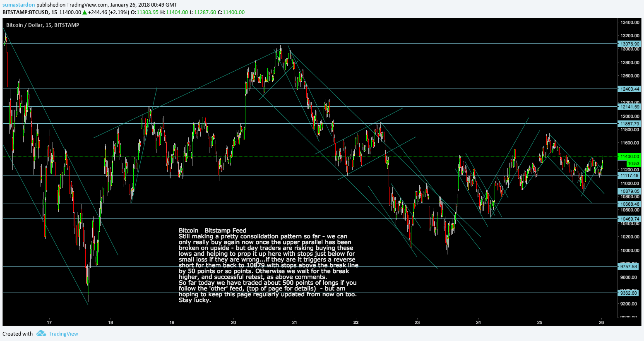Click the low value L:11287.60
Viewport: 644px width, 341px height.
point(203,12)
